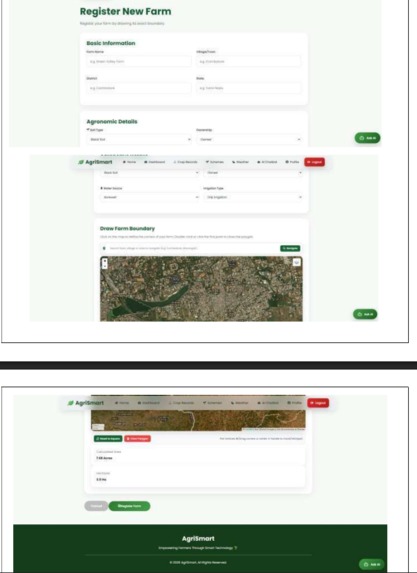Image resolution: width=417 pixels, height=573 pixels.
Task: Focus the Farm Name input field
Action: click(x=139, y=61)
